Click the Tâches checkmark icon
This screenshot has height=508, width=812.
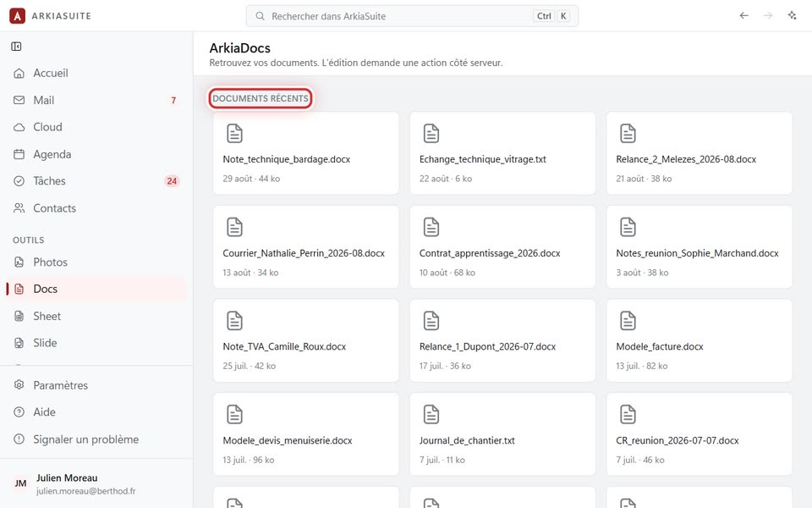pos(19,181)
